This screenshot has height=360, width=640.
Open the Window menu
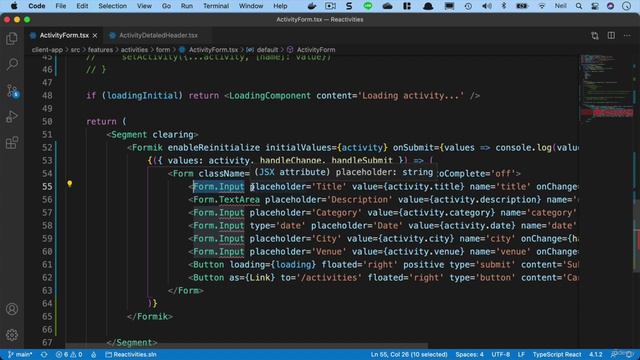click(251, 6)
